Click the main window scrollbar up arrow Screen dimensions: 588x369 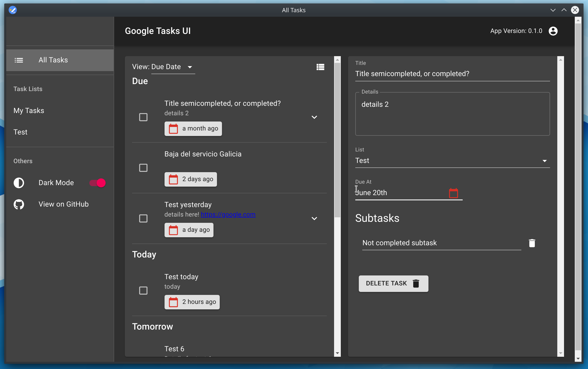(x=578, y=20)
